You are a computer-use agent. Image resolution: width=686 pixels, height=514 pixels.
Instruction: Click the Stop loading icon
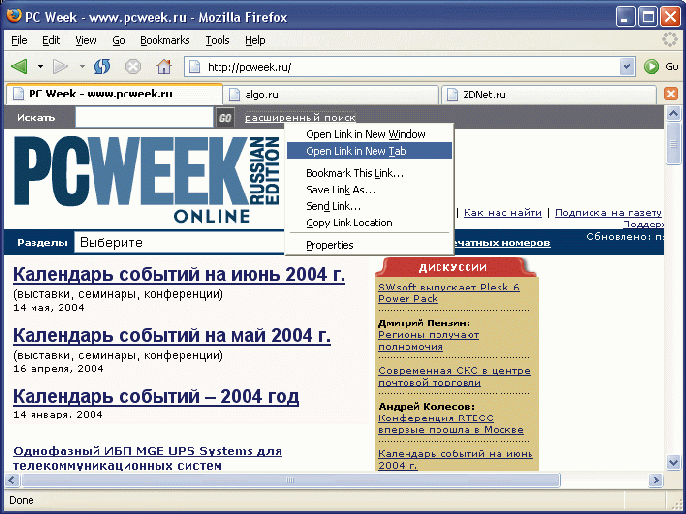pyautogui.click(x=133, y=66)
